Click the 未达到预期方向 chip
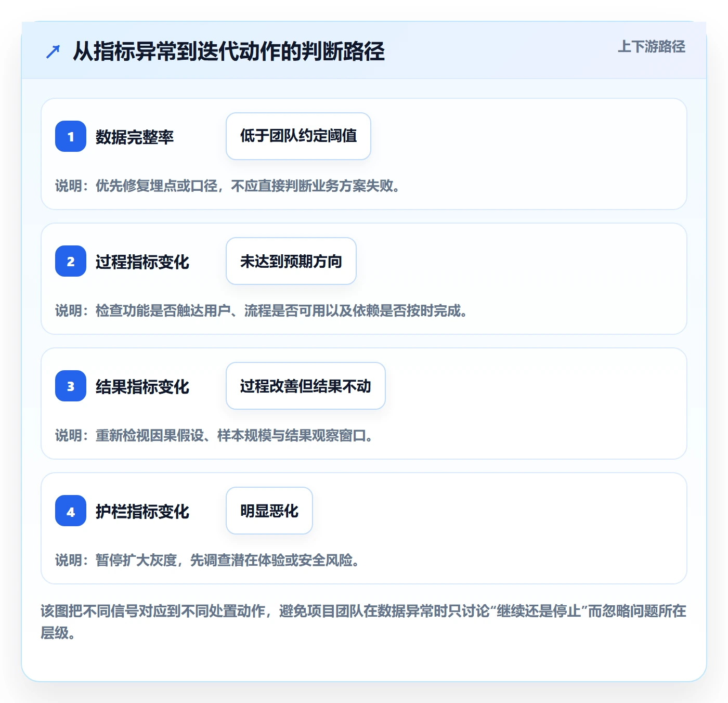The width and height of the screenshot is (728, 703). tap(291, 261)
